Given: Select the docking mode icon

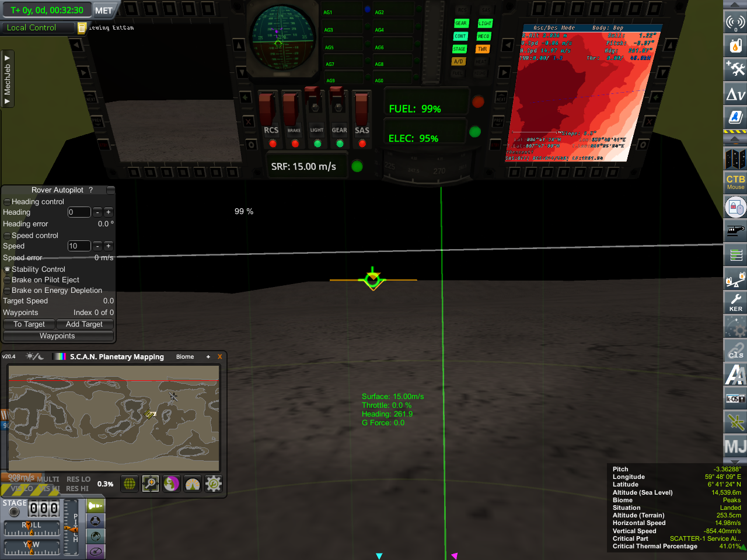Looking at the screenshot, I should pos(96,521).
